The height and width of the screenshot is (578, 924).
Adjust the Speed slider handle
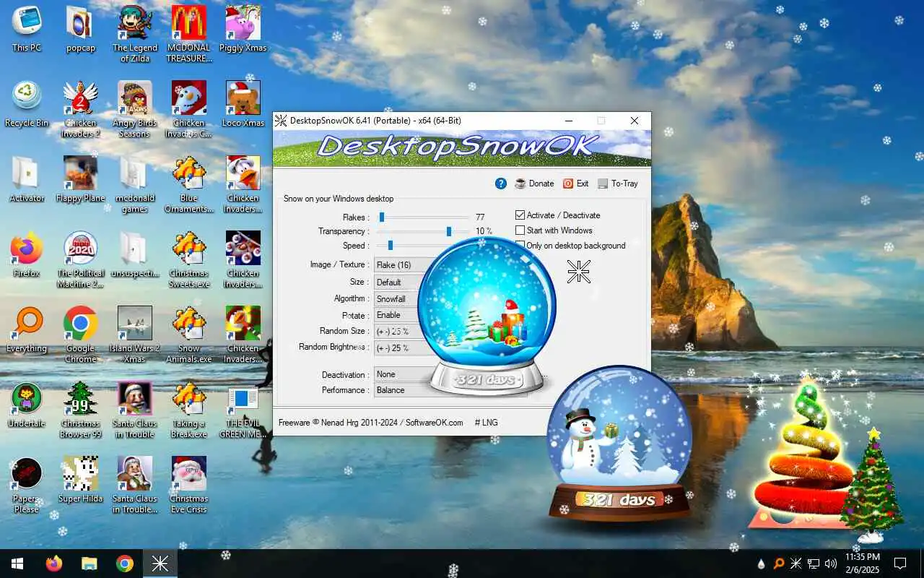[390, 246]
